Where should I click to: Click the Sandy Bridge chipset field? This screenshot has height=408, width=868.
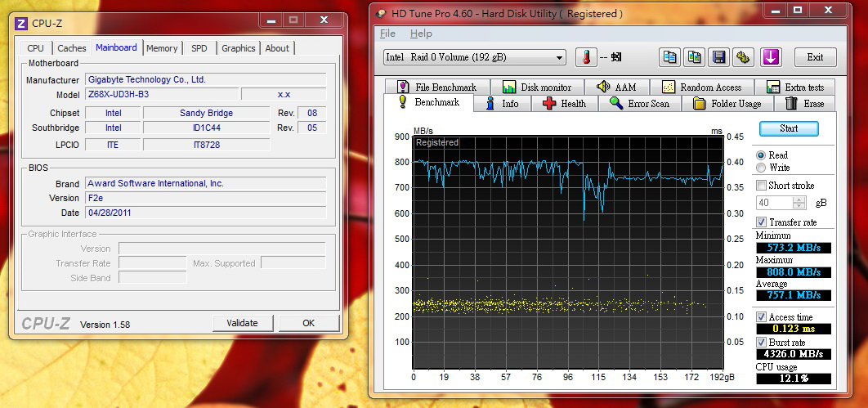pyautogui.click(x=207, y=113)
